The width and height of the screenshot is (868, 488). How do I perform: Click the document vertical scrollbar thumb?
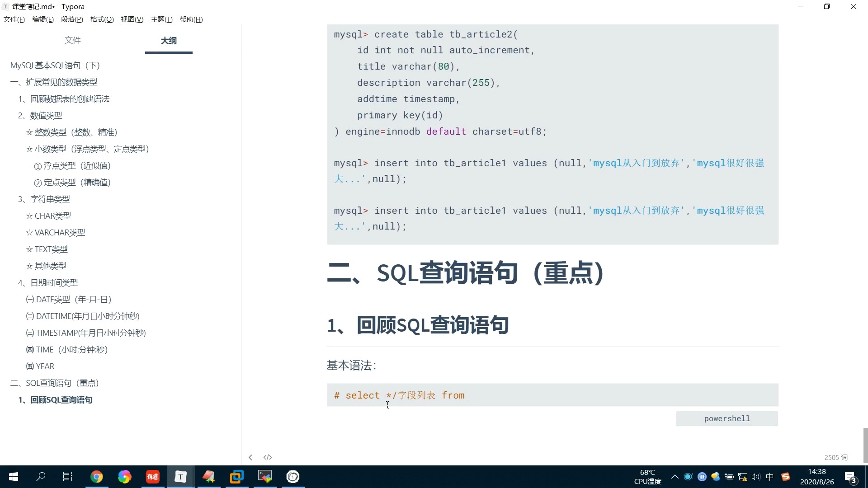pyautogui.click(x=865, y=445)
